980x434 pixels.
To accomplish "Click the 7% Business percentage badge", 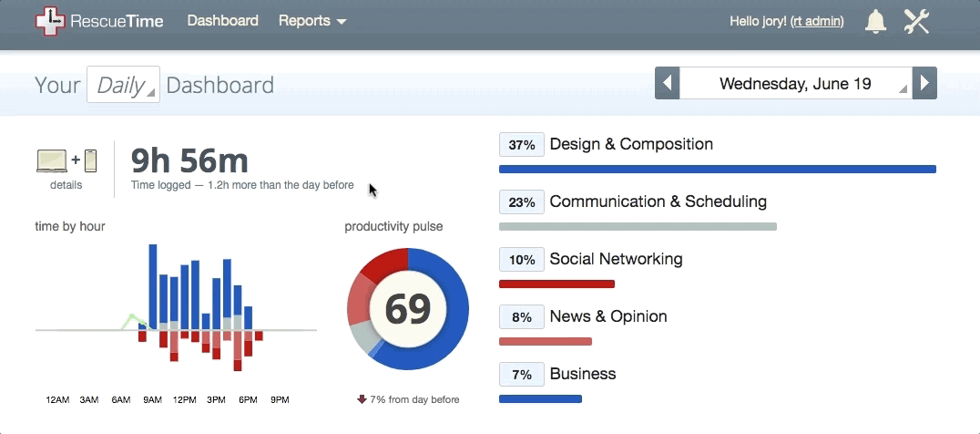I will [522, 375].
